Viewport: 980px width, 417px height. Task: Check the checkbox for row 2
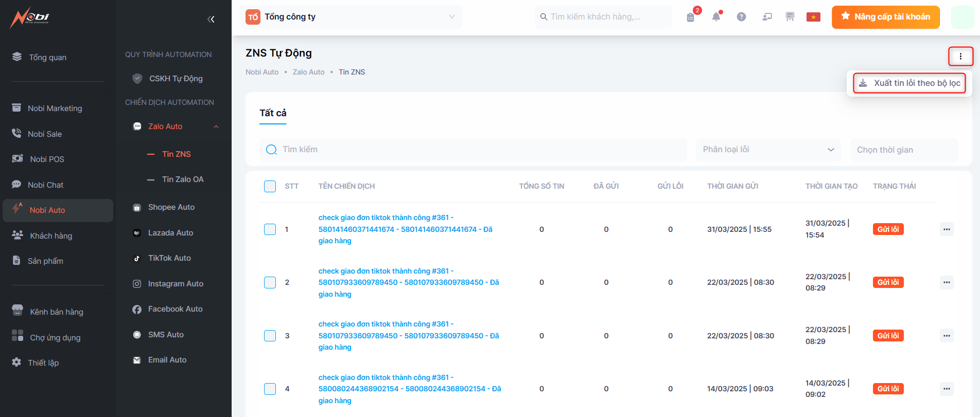coord(270,282)
